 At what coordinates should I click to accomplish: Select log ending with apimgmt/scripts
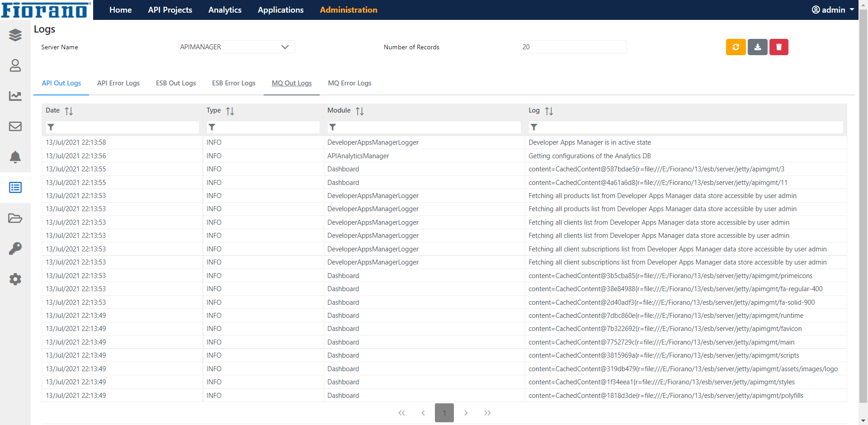tap(664, 355)
